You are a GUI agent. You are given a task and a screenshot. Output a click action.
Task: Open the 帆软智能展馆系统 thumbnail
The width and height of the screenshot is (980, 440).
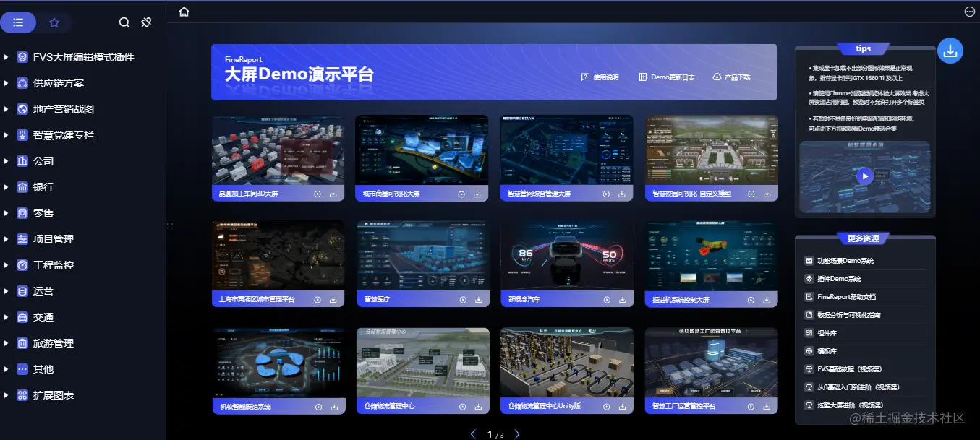pyautogui.click(x=278, y=363)
